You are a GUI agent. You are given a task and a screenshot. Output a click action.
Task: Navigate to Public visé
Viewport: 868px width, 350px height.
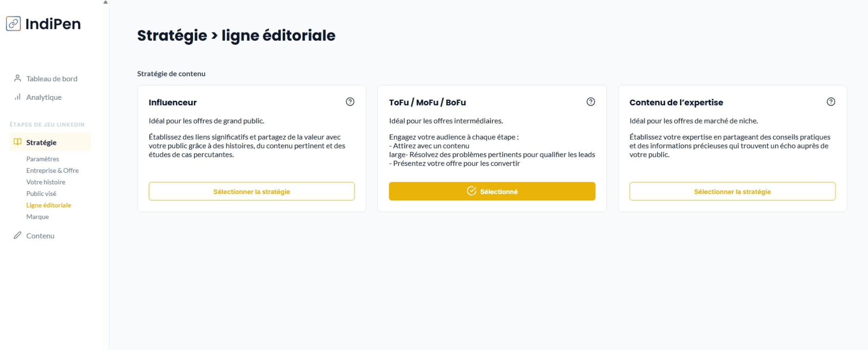pos(41,194)
